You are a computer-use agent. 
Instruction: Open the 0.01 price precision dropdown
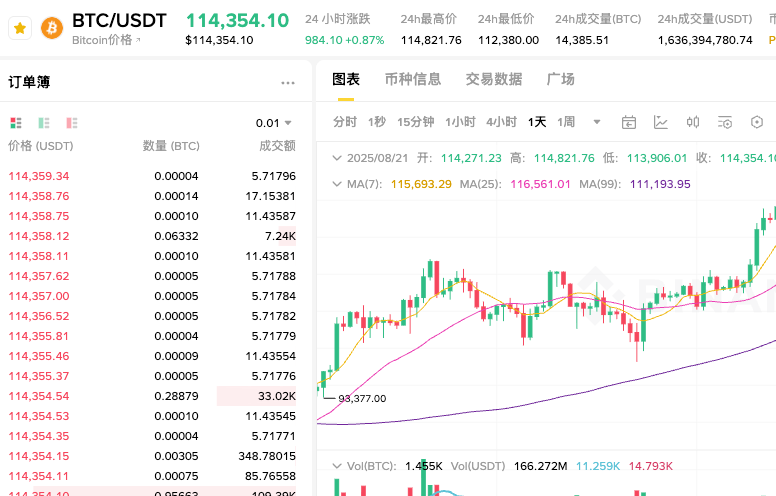(274, 123)
